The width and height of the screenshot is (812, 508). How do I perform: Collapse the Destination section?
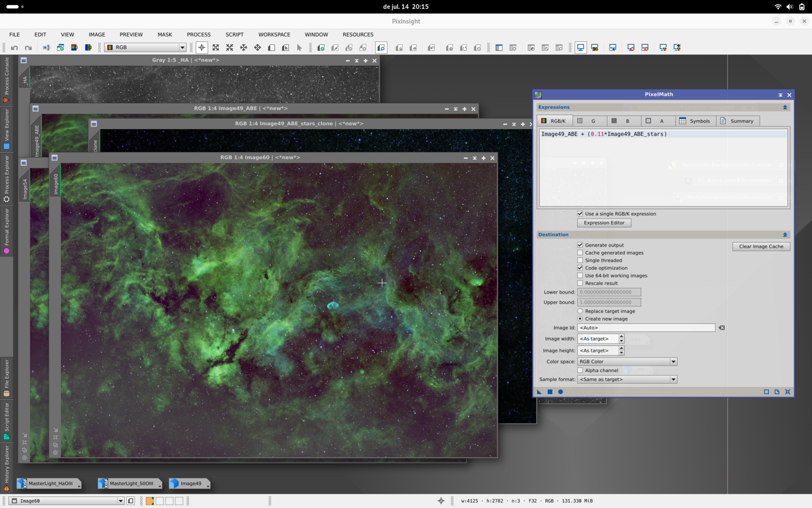click(x=785, y=235)
